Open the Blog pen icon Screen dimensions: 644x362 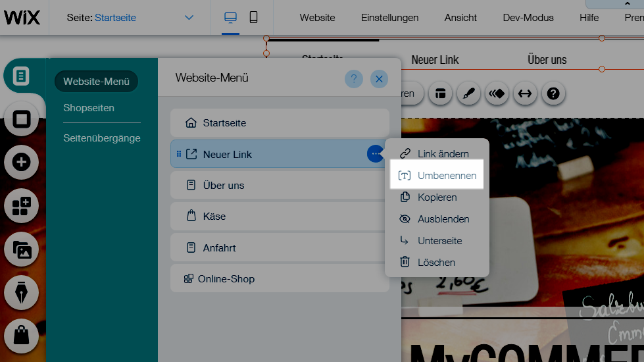pyautogui.click(x=21, y=293)
